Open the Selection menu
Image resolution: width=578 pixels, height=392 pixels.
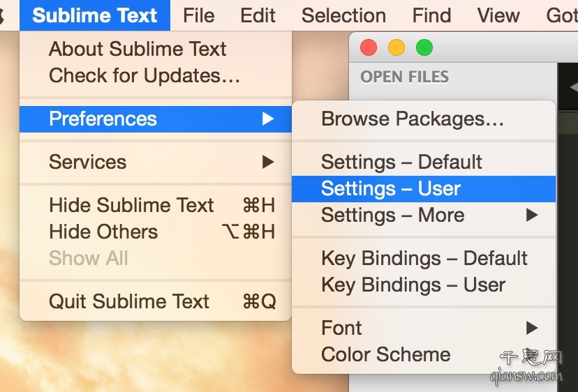click(x=343, y=15)
